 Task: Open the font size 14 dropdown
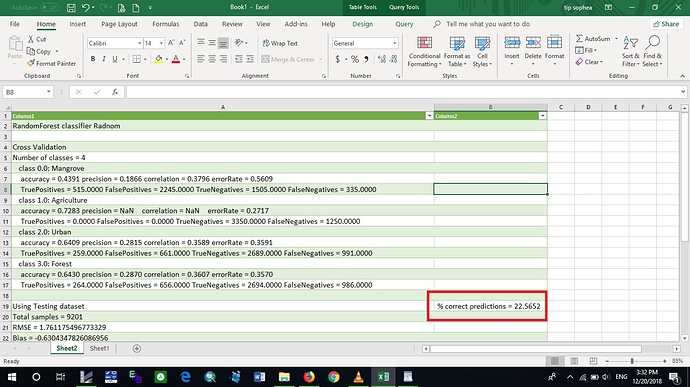pos(161,43)
